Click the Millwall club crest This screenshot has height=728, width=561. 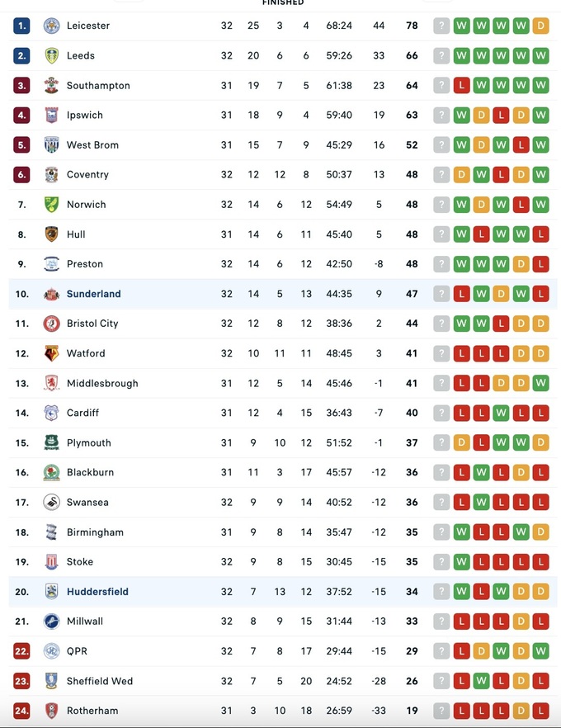point(51,622)
